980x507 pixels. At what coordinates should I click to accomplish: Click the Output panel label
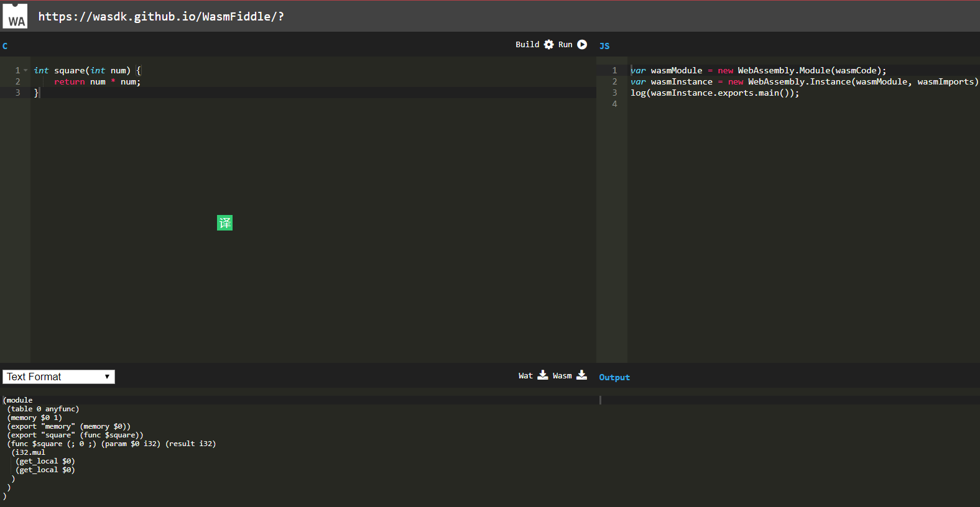[x=614, y=378]
